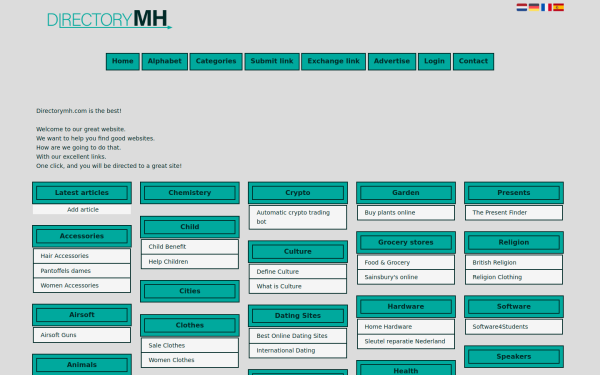This screenshot has width=600, height=375.
Task: Open the Religion category
Action: (x=514, y=243)
